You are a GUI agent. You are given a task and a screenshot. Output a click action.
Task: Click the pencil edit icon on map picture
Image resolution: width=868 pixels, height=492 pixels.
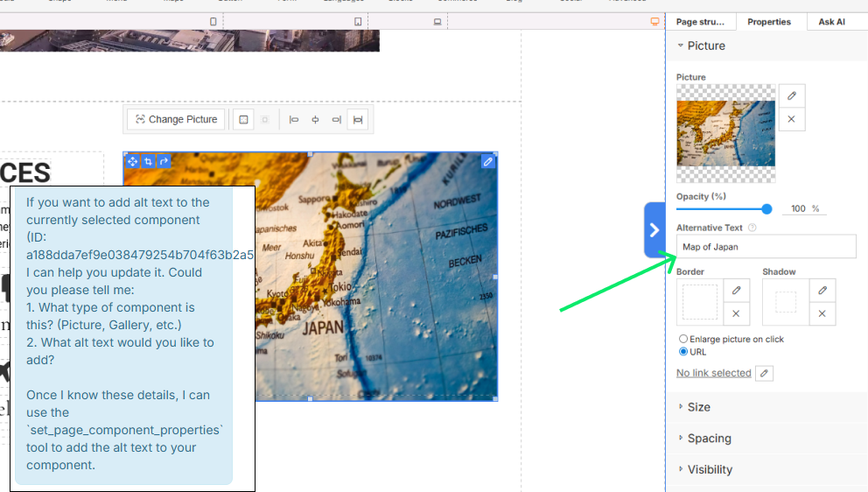487,162
